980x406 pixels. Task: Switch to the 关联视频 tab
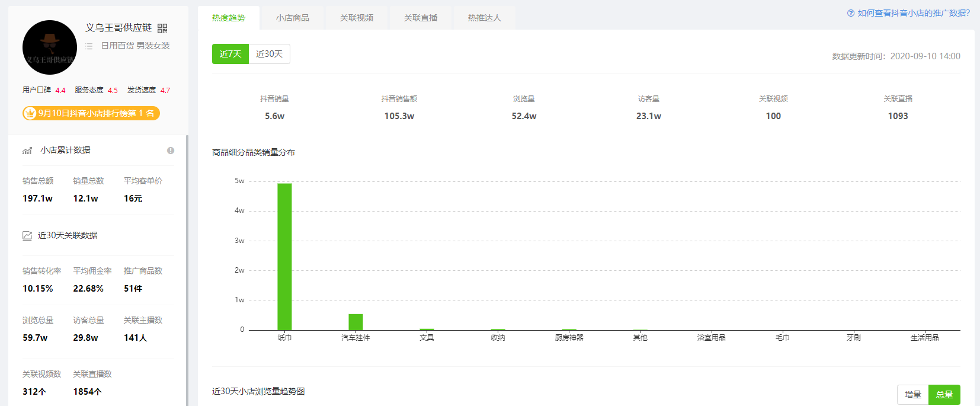coord(357,18)
